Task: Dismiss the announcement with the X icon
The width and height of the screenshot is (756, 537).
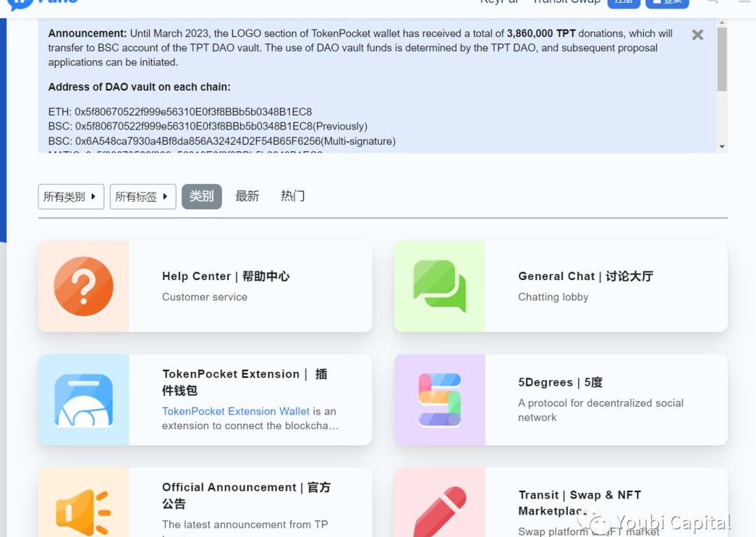Action: [697, 35]
